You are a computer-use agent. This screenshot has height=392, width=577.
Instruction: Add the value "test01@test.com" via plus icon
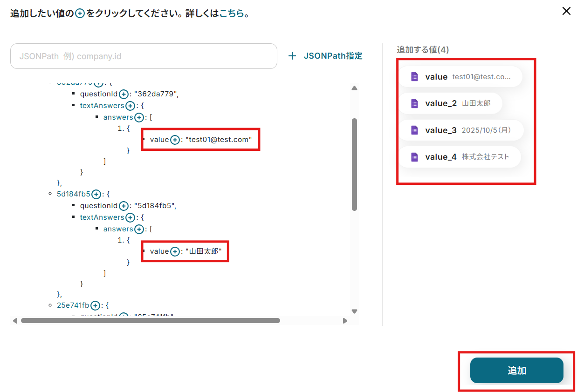pos(175,140)
